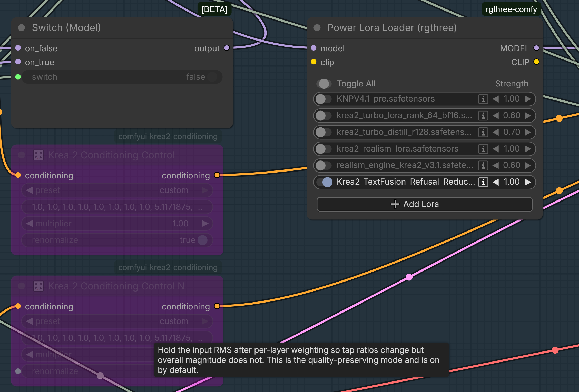Screen dimensions: 579x392
Task: Click the on_true input slot dot
Action: pos(18,62)
